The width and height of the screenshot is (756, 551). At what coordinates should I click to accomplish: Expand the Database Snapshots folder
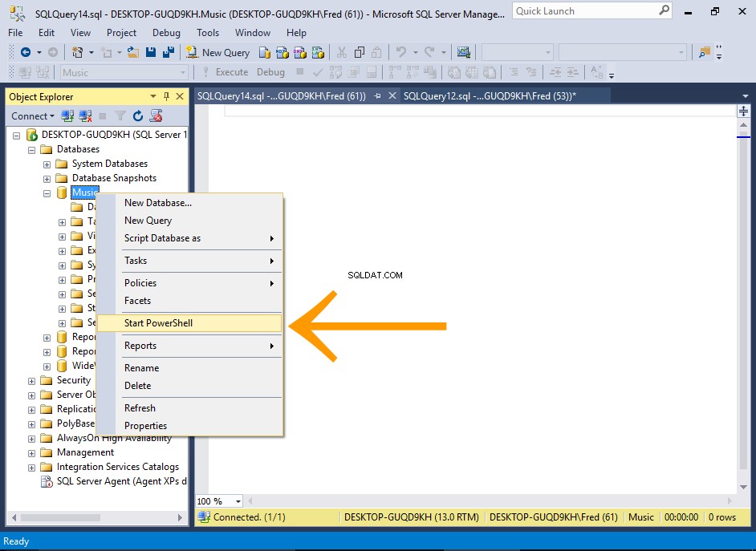click(47, 179)
